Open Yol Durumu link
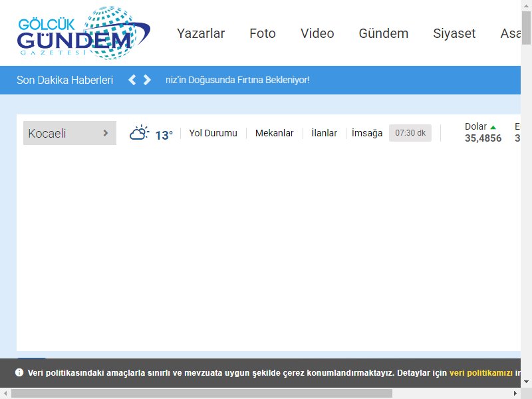The width and height of the screenshot is (532, 399). coord(213,133)
